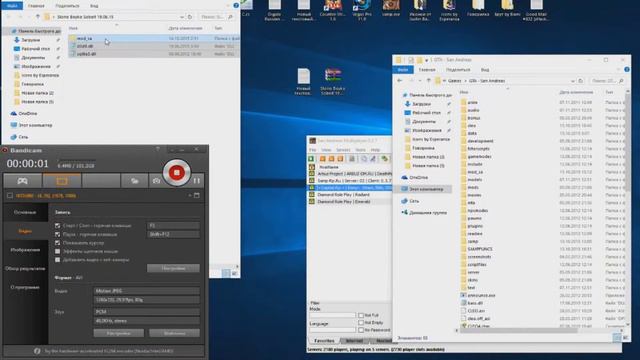Open the Изображения tab in Bandicam sidebar
640x360 pixels.
pos(25,250)
